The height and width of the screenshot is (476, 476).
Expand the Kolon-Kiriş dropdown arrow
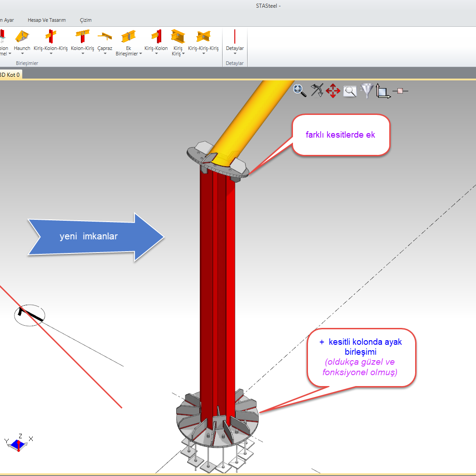click(x=83, y=54)
